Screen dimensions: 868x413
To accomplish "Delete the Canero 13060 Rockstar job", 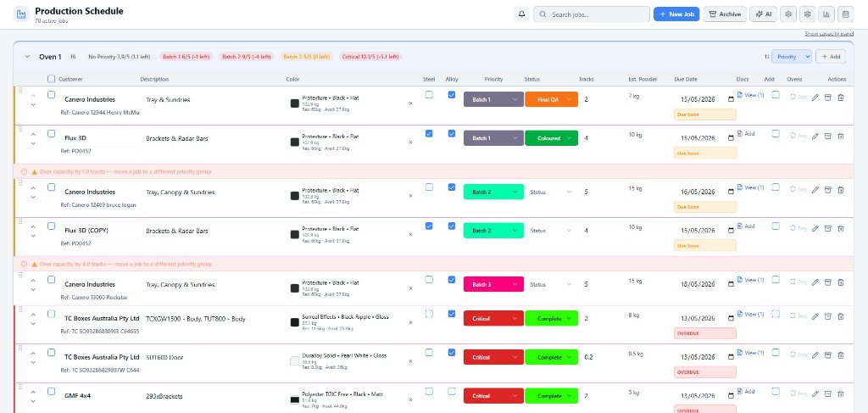I will [x=841, y=282].
